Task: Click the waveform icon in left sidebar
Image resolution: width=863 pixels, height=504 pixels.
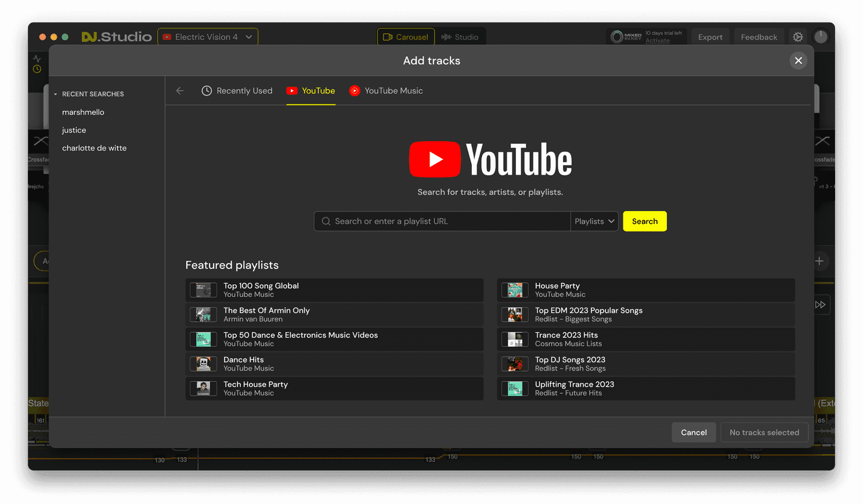Action: click(37, 59)
